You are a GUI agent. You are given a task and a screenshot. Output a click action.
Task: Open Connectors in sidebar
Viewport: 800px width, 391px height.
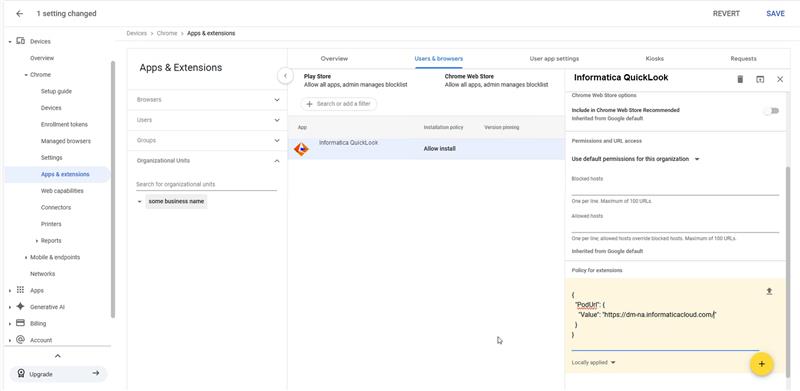click(56, 208)
